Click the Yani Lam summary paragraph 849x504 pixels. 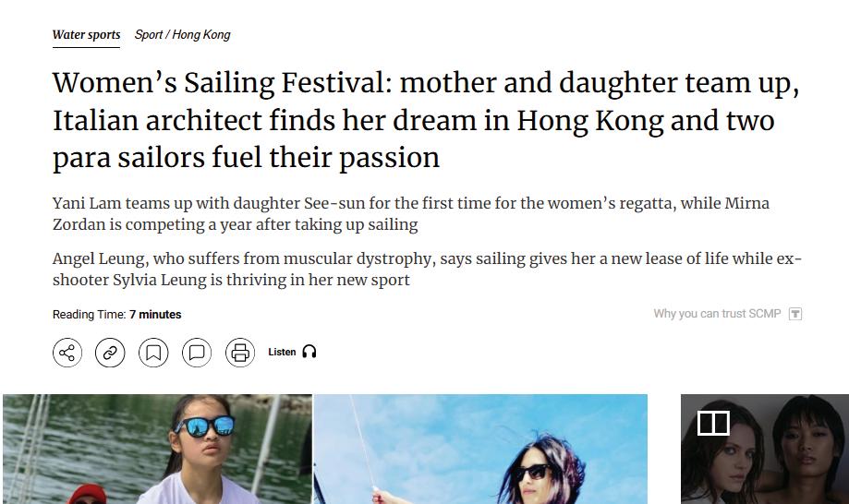pyautogui.click(x=411, y=213)
